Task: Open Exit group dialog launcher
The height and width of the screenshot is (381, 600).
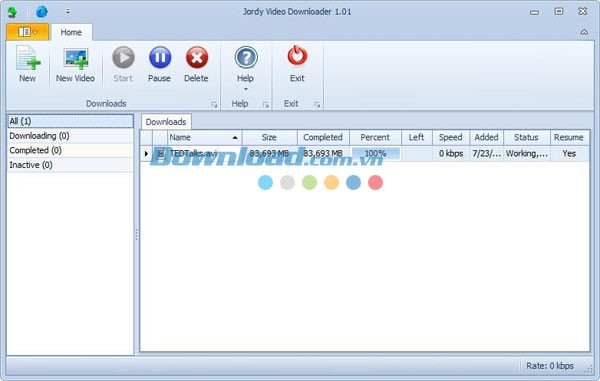Action: [x=317, y=104]
